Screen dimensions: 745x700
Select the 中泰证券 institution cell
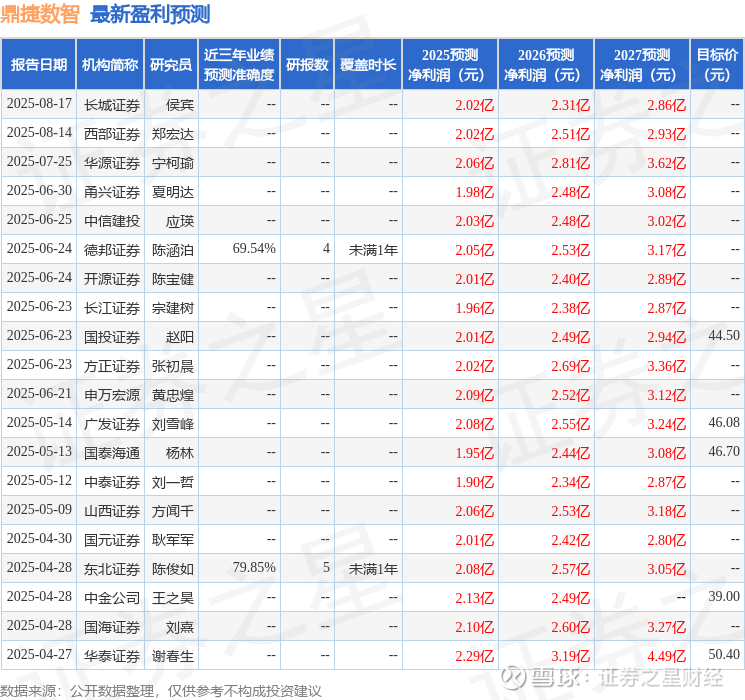coord(112,482)
